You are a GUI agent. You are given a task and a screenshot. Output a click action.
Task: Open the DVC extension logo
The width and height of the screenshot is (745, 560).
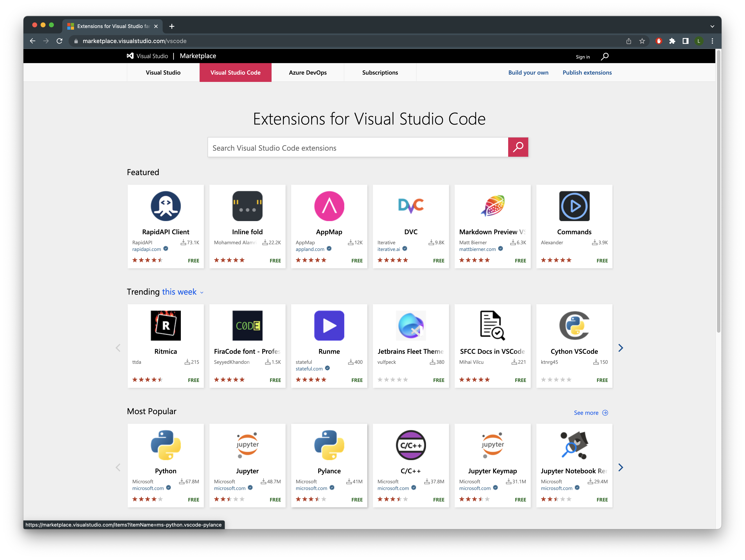point(411,206)
